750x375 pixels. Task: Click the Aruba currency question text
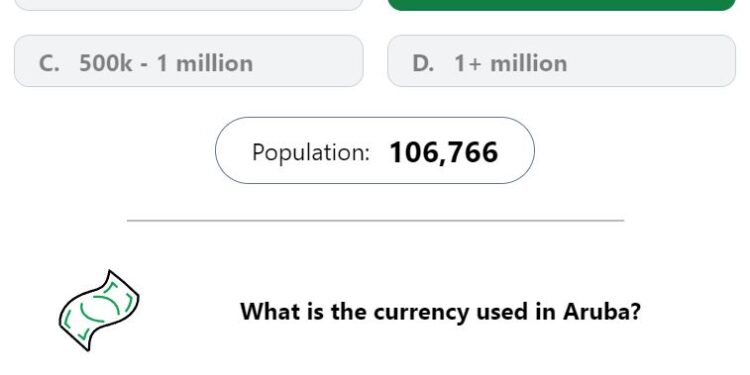tap(441, 312)
